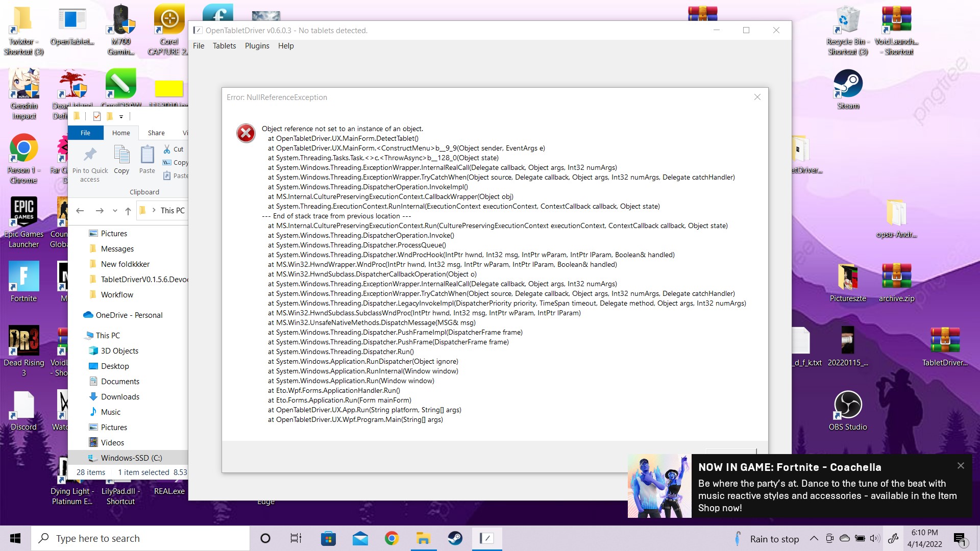This screenshot has height=551, width=980.
Task: Open Mail app from taskbar
Action: (x=360, y=538)
